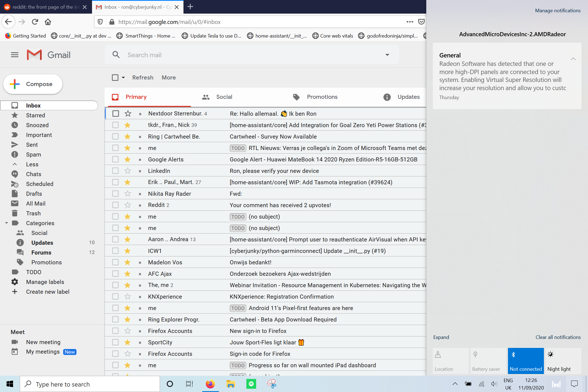
Task: Click the Scheduled icon in sidebar
Action: pyautogui.click(x=15, y=184)
